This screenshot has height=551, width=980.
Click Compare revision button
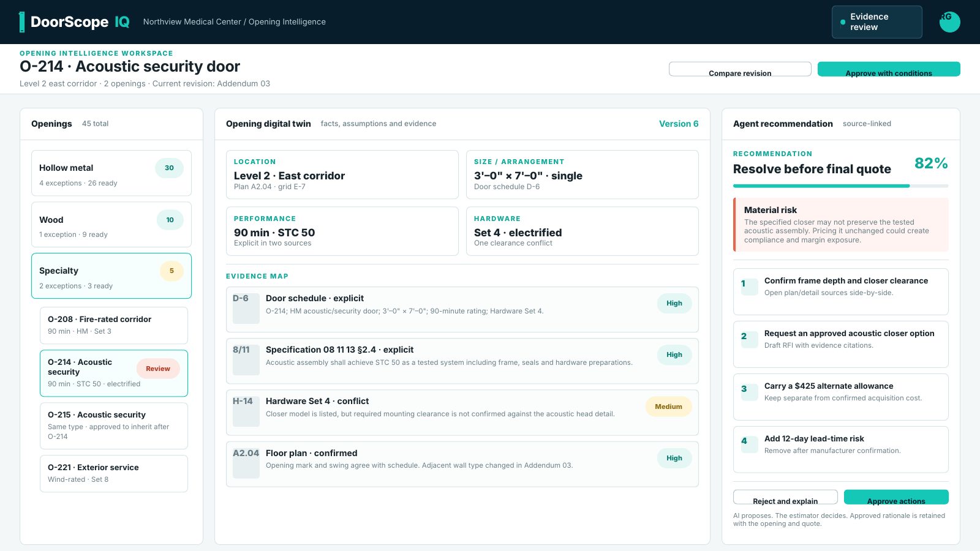pos(740,69)
